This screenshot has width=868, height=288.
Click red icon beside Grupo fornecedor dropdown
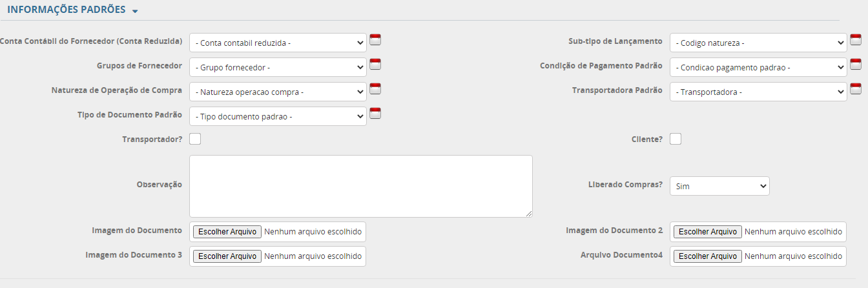tap(375, 65)
